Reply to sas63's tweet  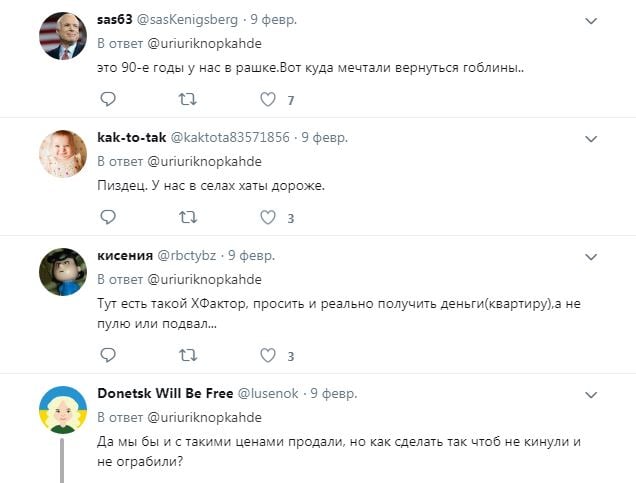coord(108,99)
